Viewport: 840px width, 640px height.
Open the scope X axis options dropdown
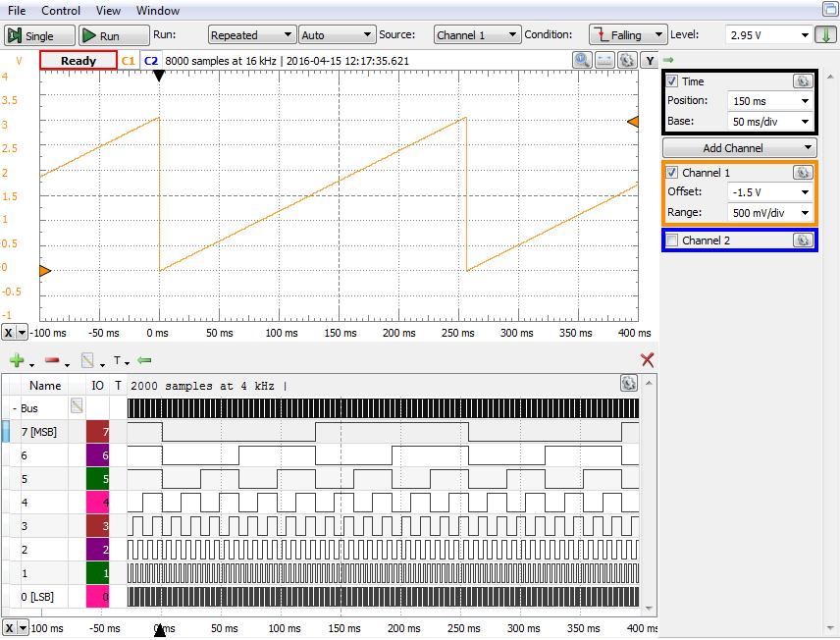[22, 333]
